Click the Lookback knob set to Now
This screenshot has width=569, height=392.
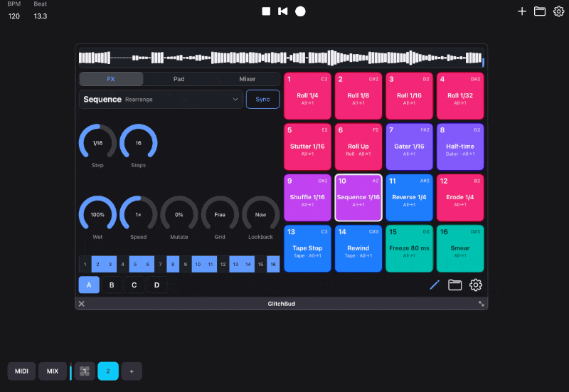(x=260, y=215)
